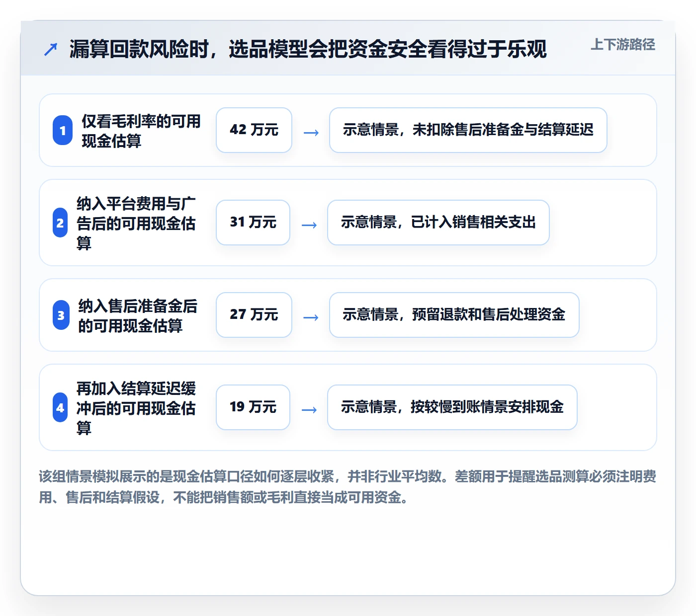The width and height of the screenshot is (696, 616).
Task: Click the note 示意情景，按较慢到账情景安排现金
Action: [452, 407]
